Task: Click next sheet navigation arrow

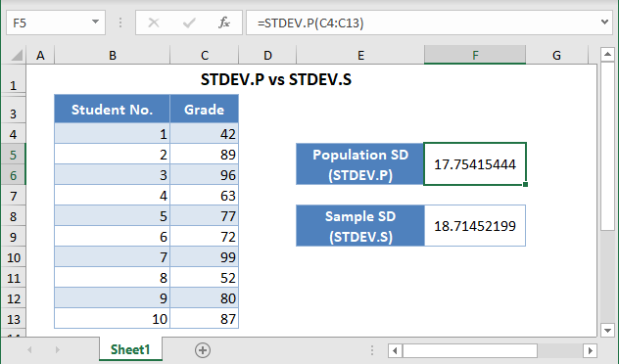Action: click(x=58, y=349)
